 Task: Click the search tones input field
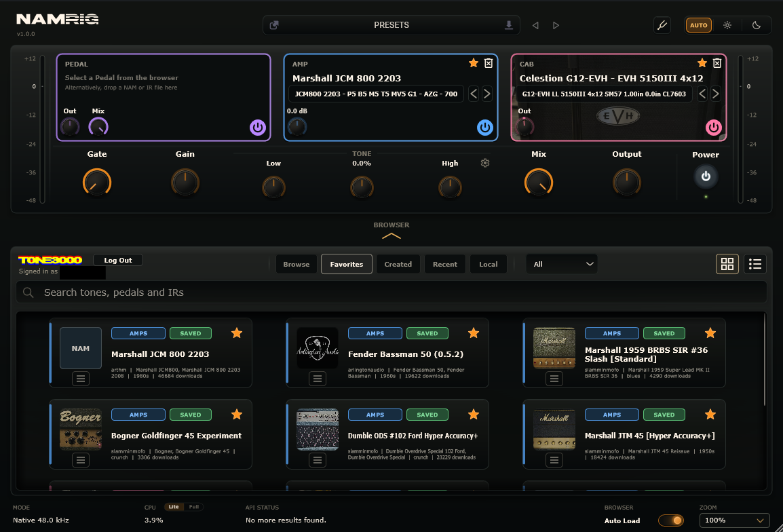point(391,292)
